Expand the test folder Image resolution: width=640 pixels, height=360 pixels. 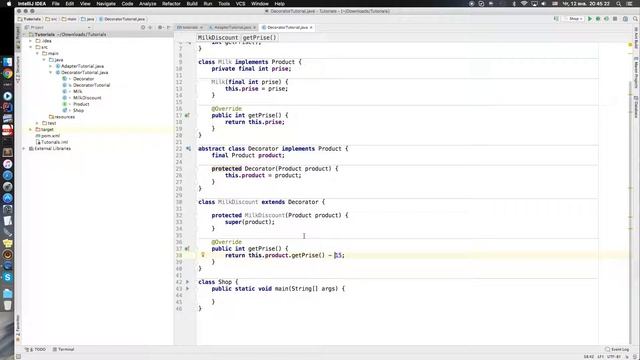point(37,123)
